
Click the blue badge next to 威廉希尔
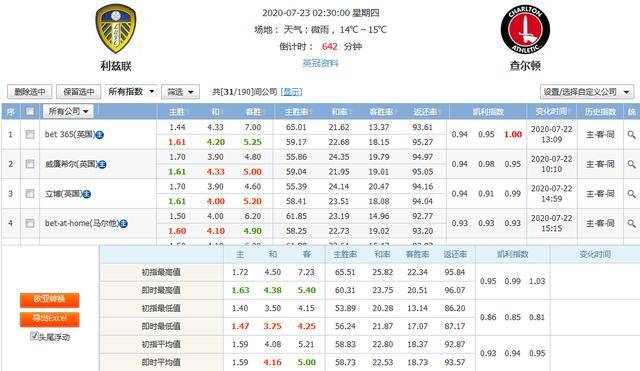[x=102, y=164]
